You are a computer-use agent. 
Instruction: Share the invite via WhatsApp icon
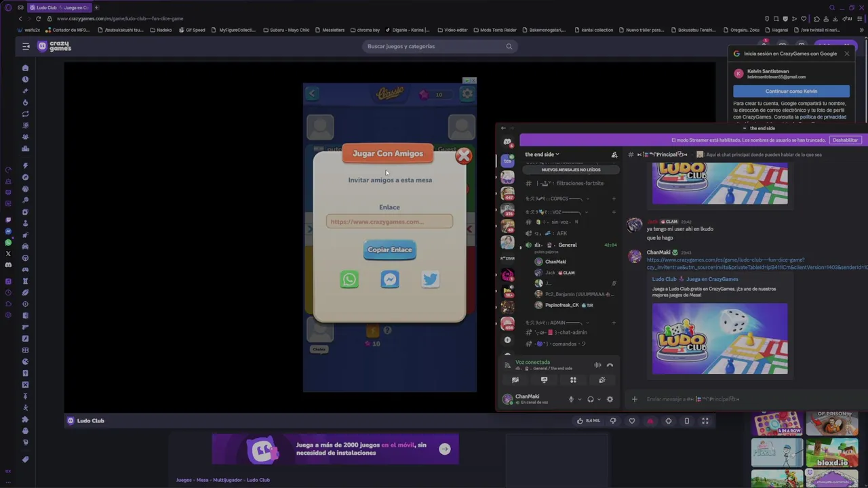pyautogui.click(x=349, y=279)
